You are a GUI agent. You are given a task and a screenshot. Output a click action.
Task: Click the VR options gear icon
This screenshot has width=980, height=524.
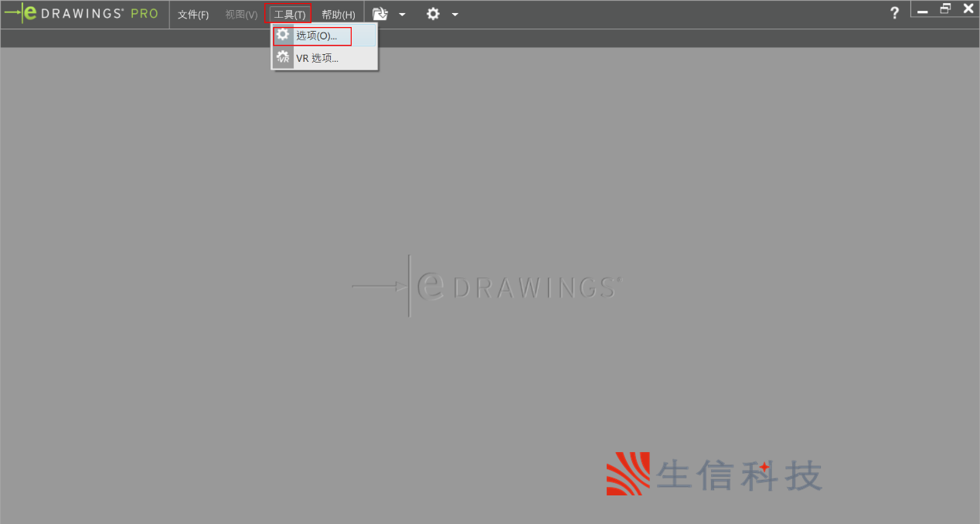[x=283, y=57]
